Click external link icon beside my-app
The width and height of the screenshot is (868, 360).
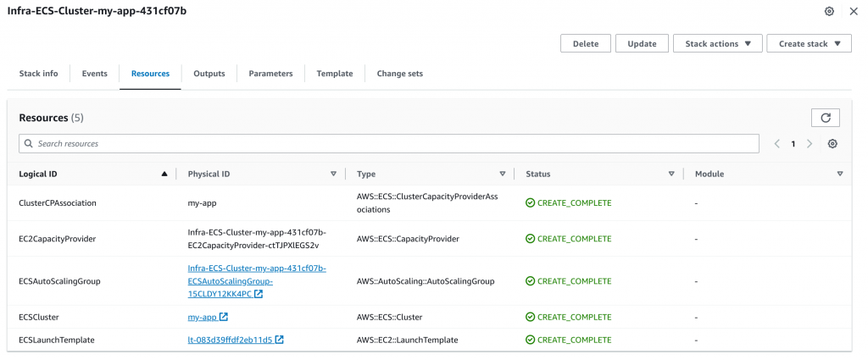[x=224, y=318]
